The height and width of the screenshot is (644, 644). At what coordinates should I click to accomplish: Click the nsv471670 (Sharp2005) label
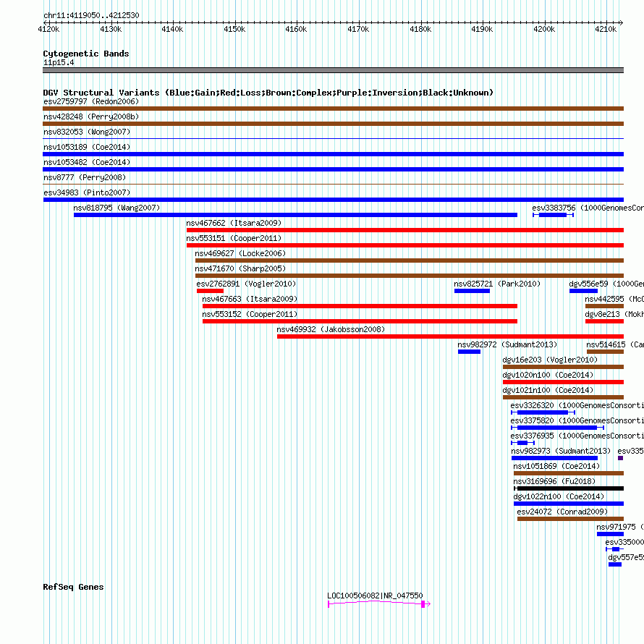[240, 268]
